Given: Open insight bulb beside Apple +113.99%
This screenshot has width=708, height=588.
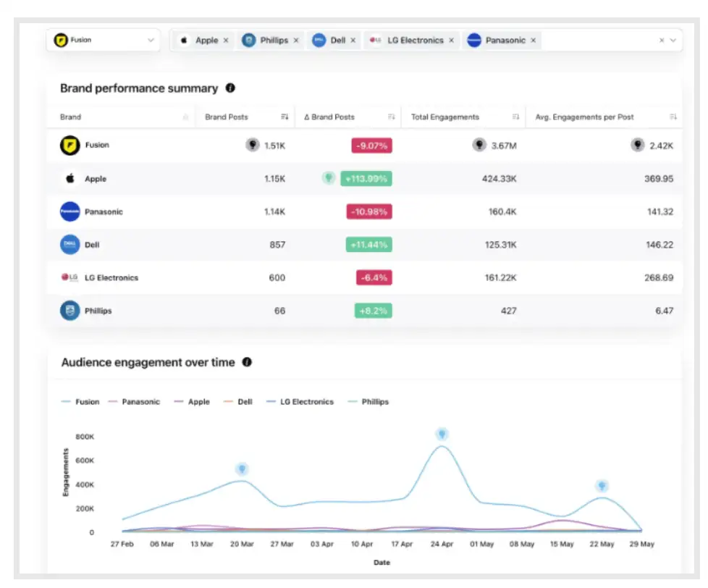Looking at the screenshot, I should click(x=329, y=178).
